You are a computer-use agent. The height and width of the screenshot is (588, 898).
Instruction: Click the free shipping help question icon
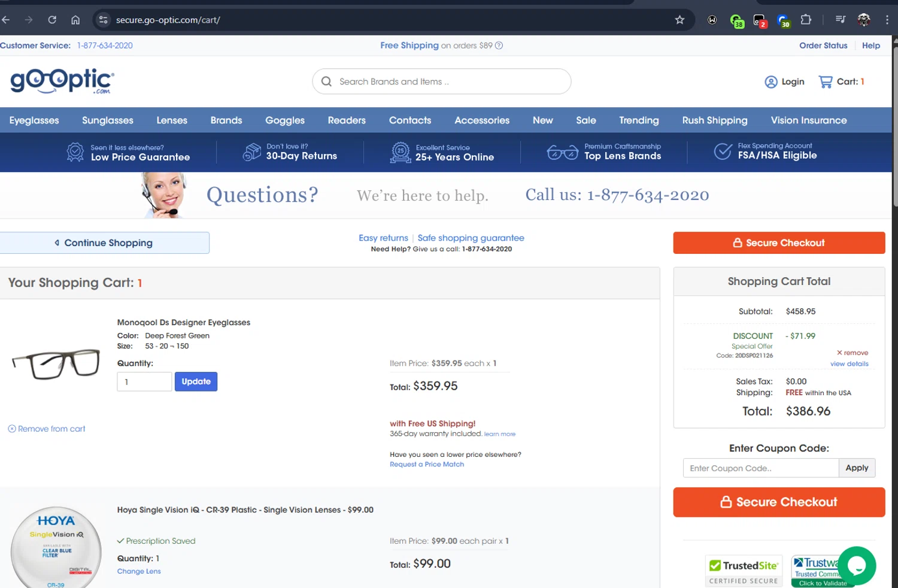point(499,46)
